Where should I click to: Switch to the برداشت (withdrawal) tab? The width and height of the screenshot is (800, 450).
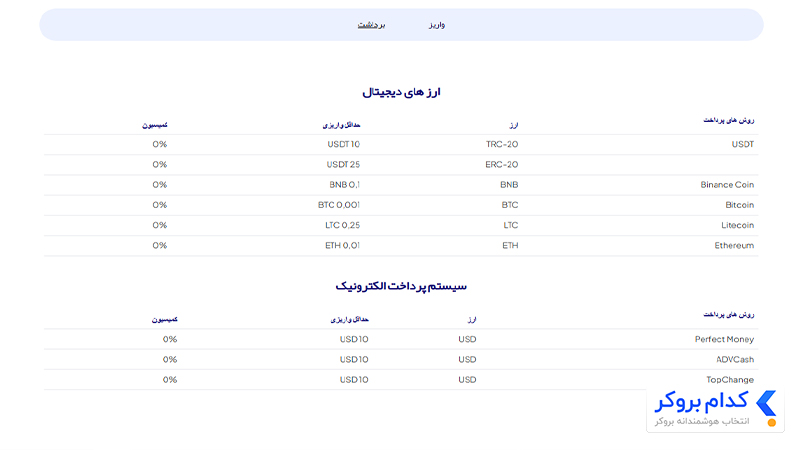371,25
